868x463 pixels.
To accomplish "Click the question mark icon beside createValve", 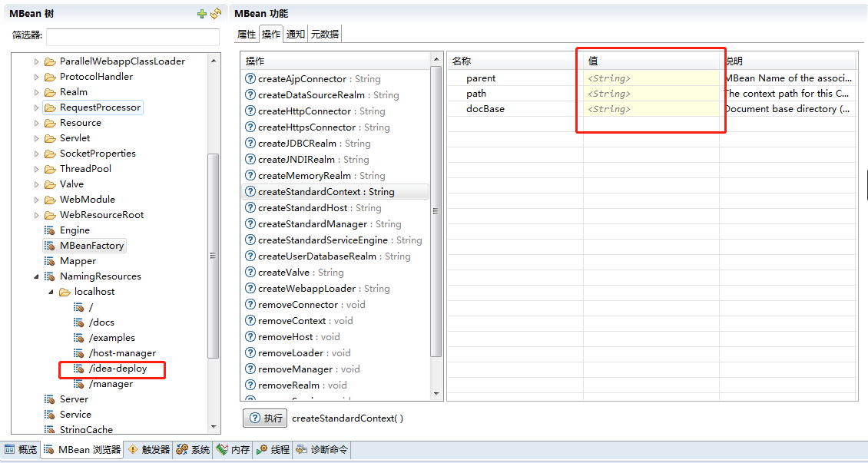I will coord(250,273).
